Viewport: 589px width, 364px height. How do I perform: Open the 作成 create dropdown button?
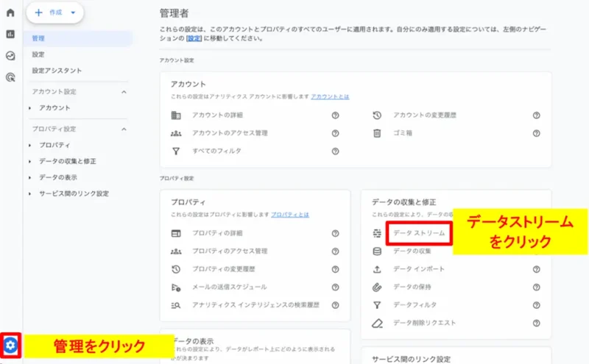pyautogui.click(x=54, y=13)
